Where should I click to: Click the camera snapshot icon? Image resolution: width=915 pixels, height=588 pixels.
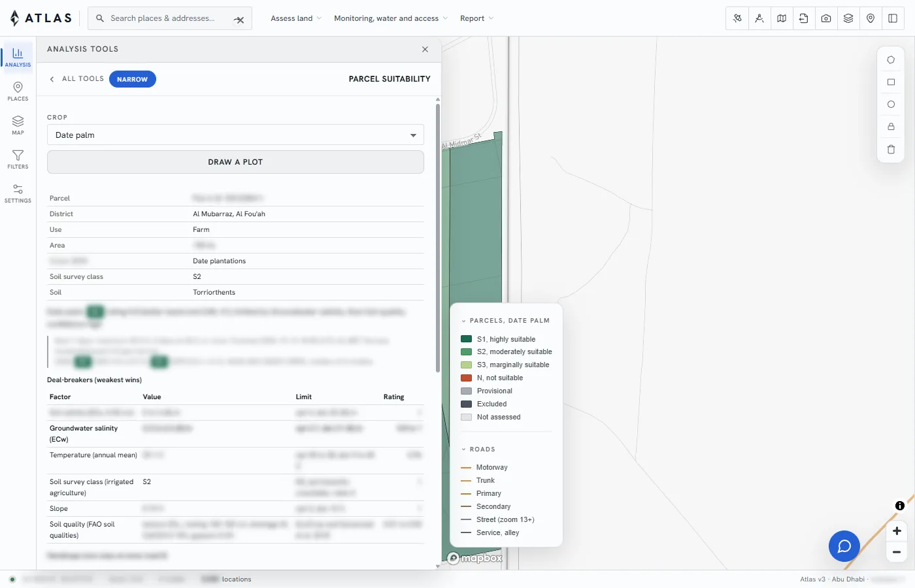pos(826,18)
